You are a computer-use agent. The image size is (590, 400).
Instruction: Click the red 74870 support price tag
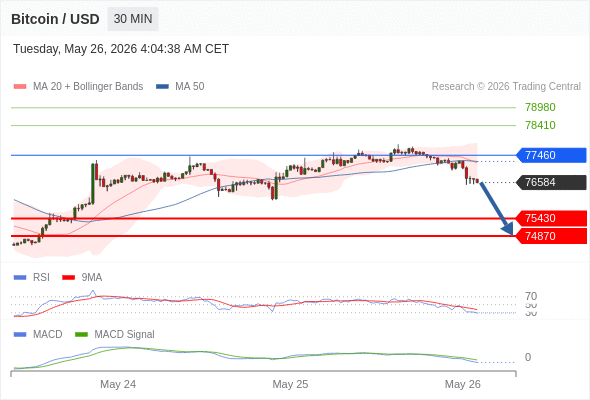pos(551,236)
